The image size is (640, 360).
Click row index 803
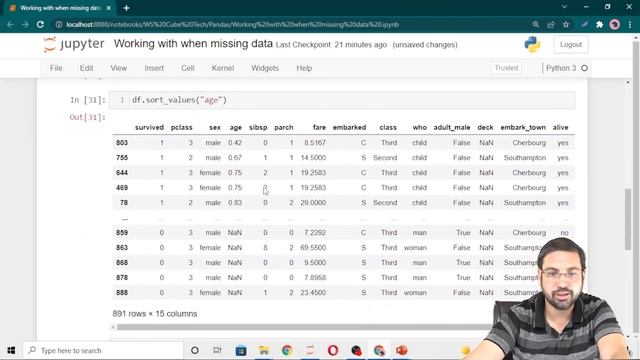point(122,143)
